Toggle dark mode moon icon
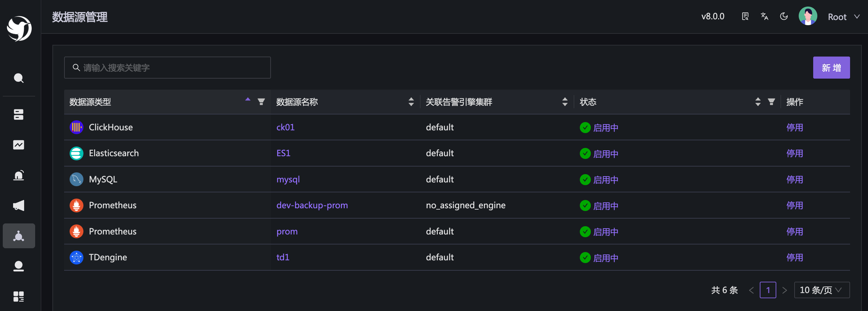This screenshot has width=868, height=311. coord(784,17)
